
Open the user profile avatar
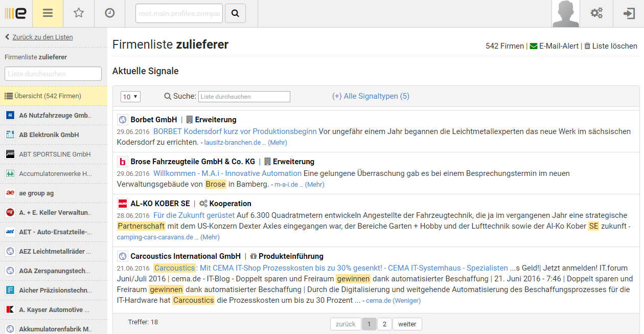click(566, 14)
